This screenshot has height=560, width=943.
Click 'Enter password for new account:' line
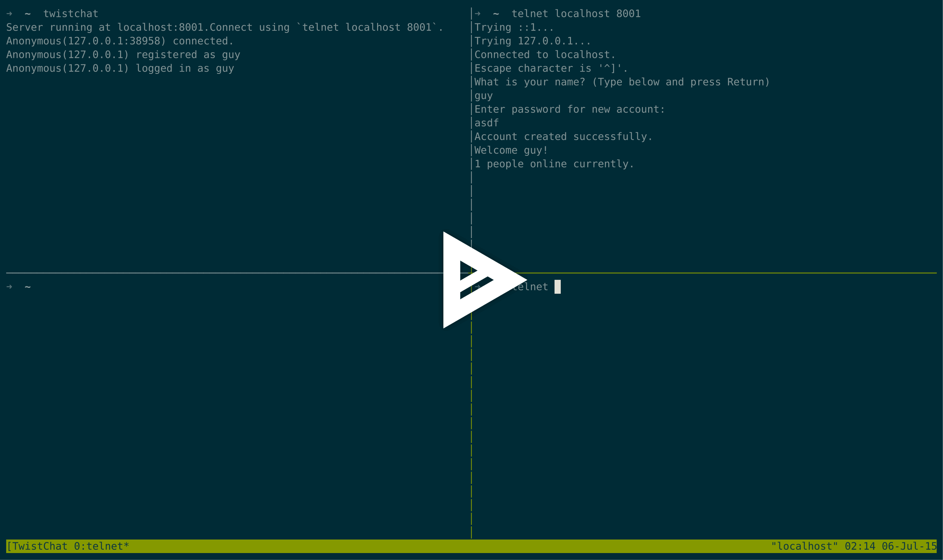coord(570,109)
